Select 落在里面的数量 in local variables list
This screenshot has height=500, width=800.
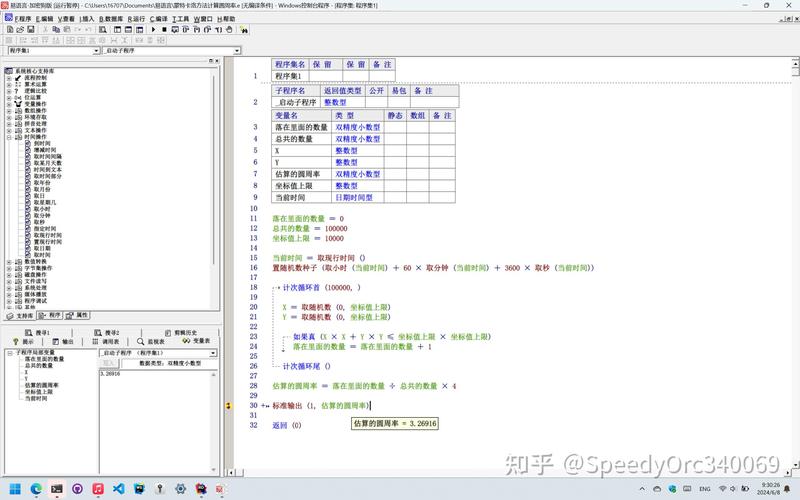[44, 359]
